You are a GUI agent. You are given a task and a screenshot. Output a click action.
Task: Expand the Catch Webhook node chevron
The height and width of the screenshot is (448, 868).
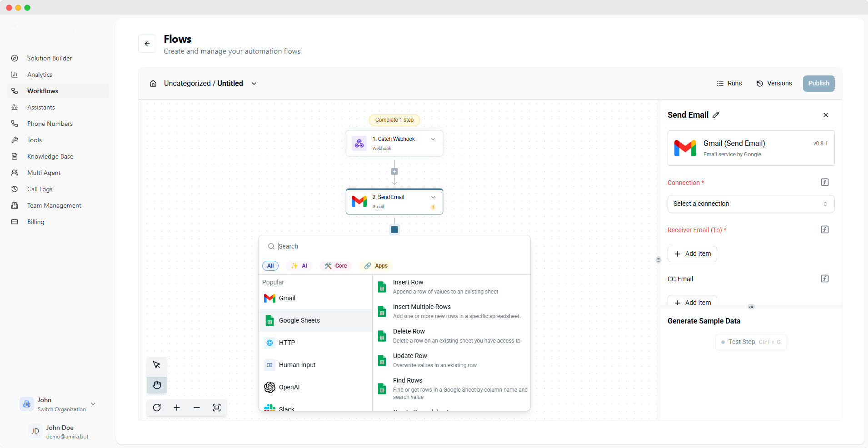coord(432,139)
